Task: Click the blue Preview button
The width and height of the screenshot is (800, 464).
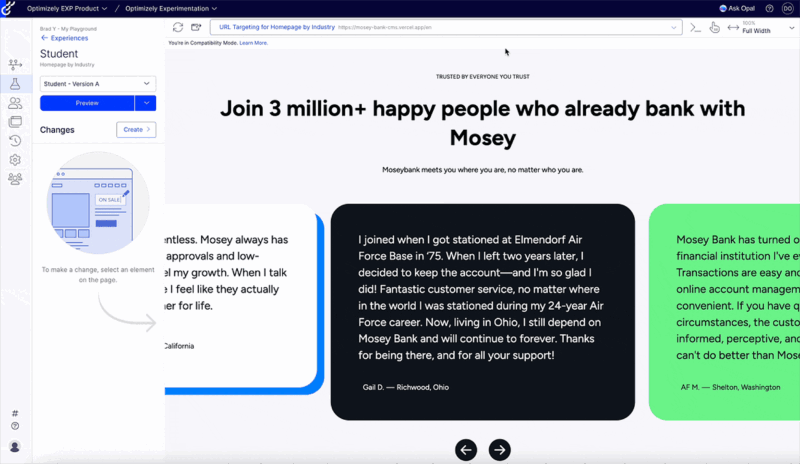Action: click(x=87, y=103)
